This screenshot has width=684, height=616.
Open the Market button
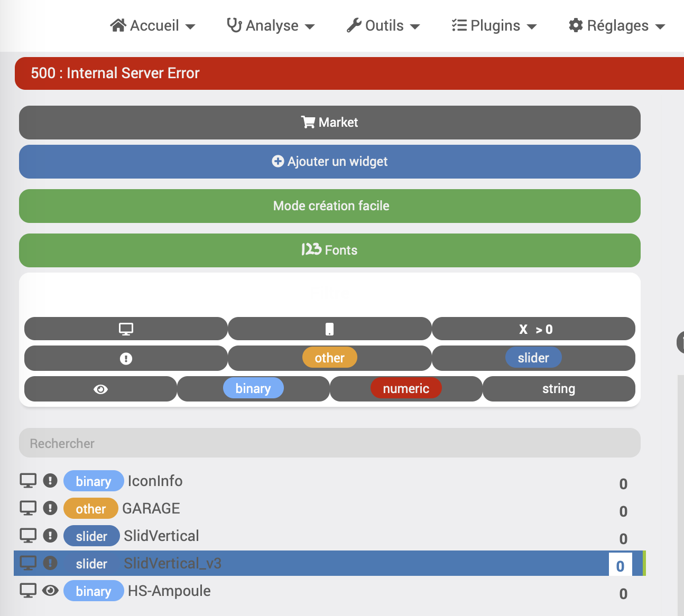pos(330,123)
